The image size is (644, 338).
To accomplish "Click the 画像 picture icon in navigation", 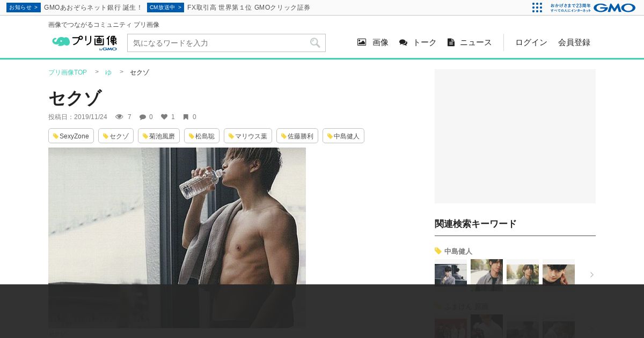I will pyautogui.click(x=362, y=42).
